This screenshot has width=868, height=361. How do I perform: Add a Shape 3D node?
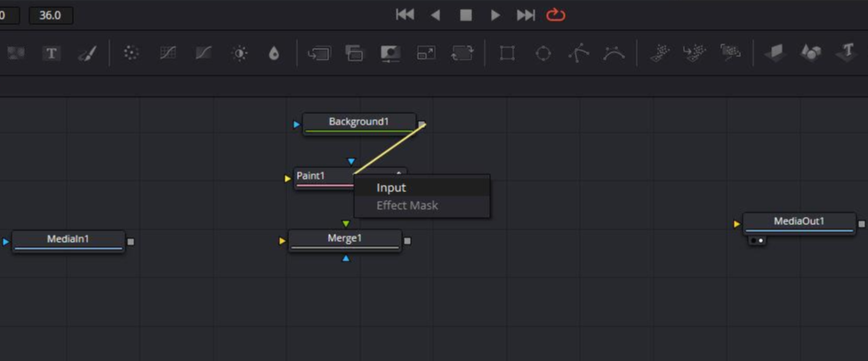point(811,53)
